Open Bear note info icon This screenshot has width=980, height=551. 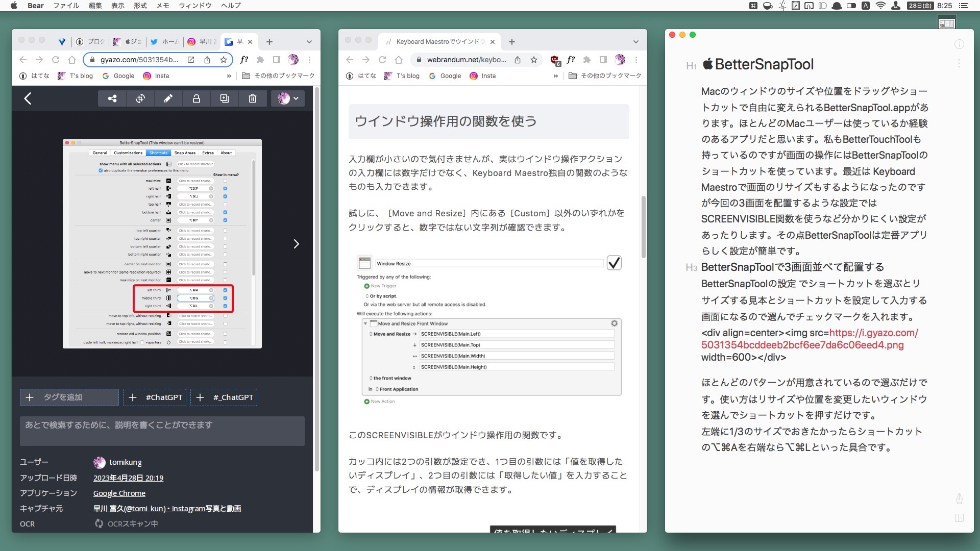tap(959, 44)
